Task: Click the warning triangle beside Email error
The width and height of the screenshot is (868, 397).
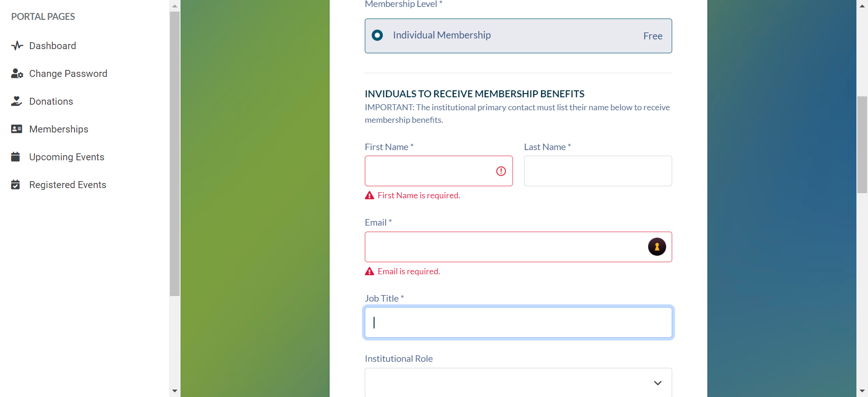Action: pyautogui.click(x=369, y=271)
